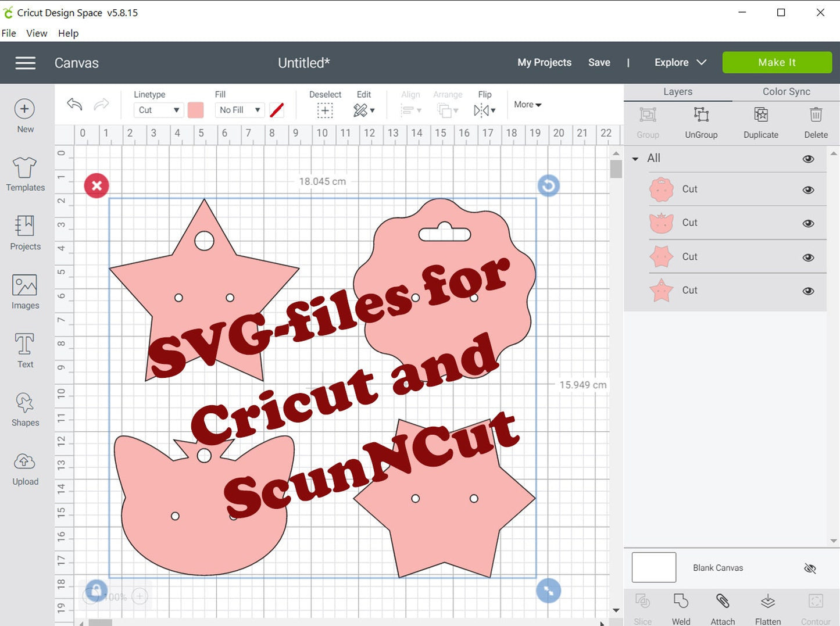Open the No Fill dropdown
The image size is (840, 626).
pos(240,110)
